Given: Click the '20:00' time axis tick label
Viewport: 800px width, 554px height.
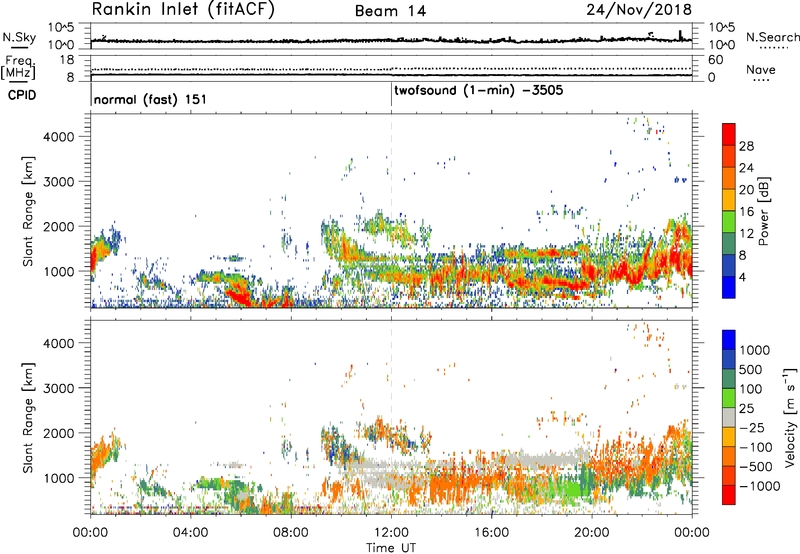Looking at the screenshot, I should 591,533.
